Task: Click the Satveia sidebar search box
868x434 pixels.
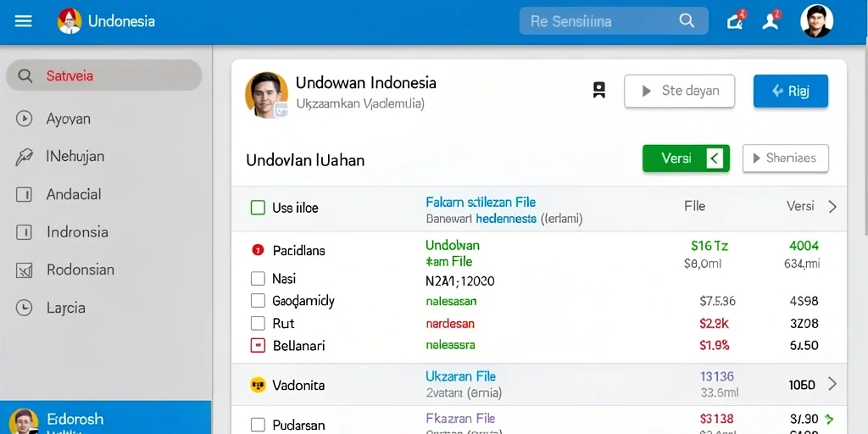Action: (104, 75)
